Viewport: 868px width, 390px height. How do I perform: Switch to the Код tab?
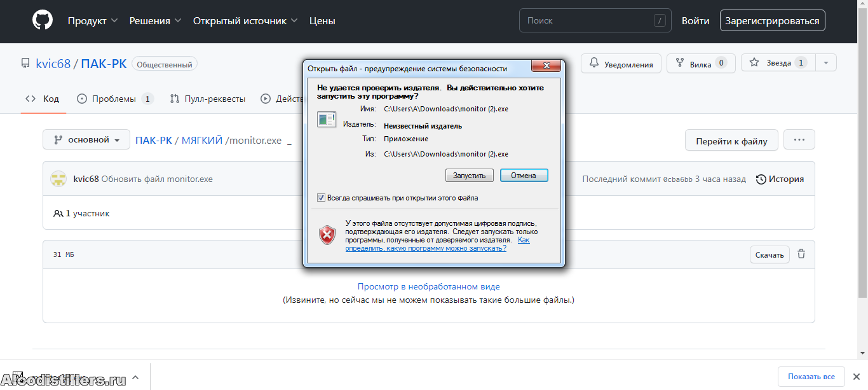[43, 99]
